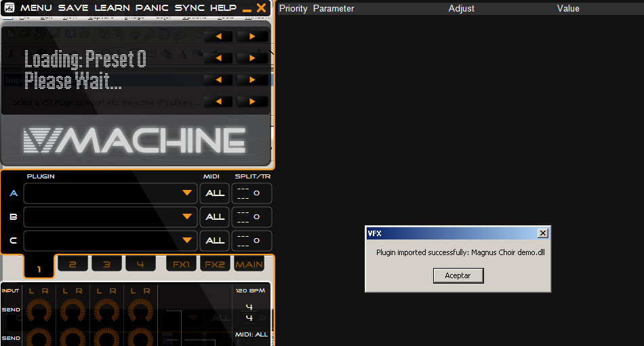The height and width of the screenshot is (346, 644).
Task: Open HELP in VMachine header
Action: click(224, 8)
